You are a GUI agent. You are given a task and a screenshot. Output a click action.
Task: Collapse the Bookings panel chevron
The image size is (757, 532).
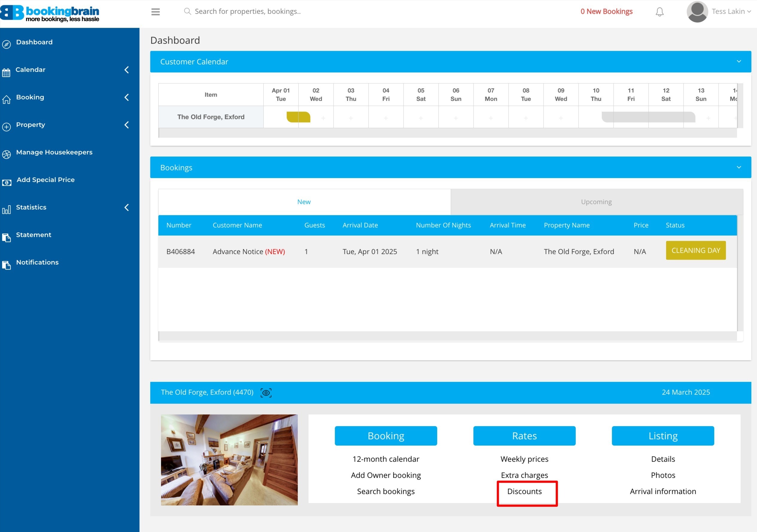[738, 168]
